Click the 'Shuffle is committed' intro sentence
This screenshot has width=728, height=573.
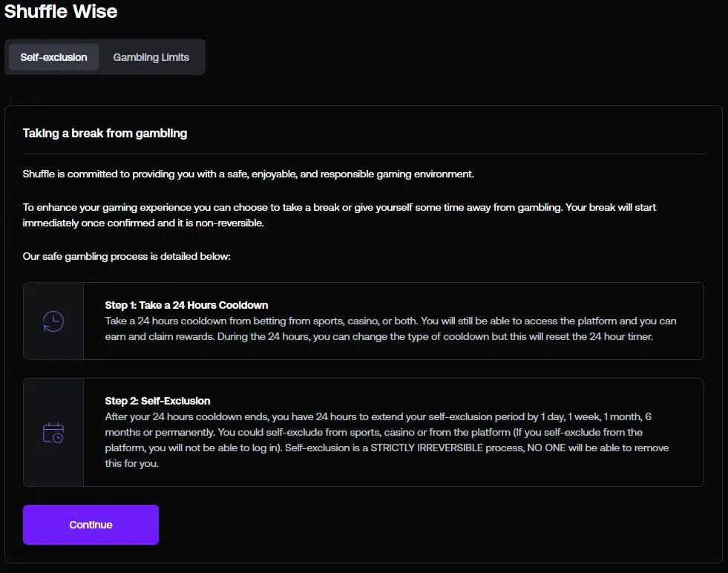click(248, 174)
